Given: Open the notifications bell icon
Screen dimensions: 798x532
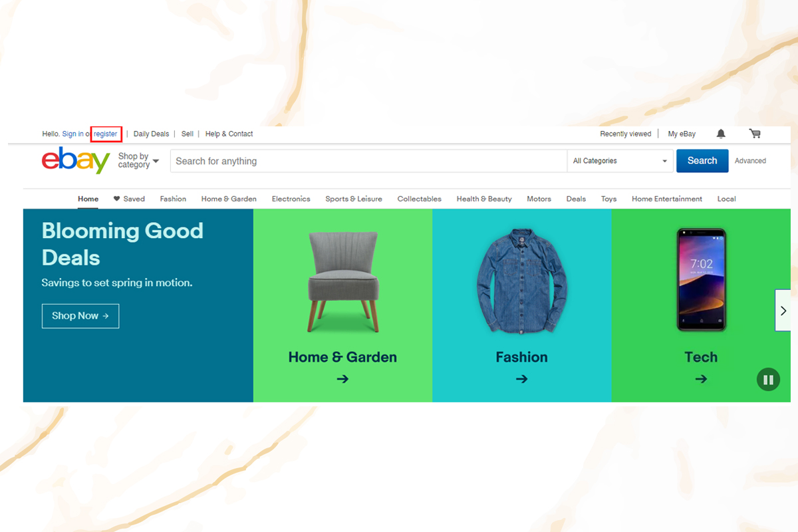Looking at the screenshot, I should [x=721, y=134].
